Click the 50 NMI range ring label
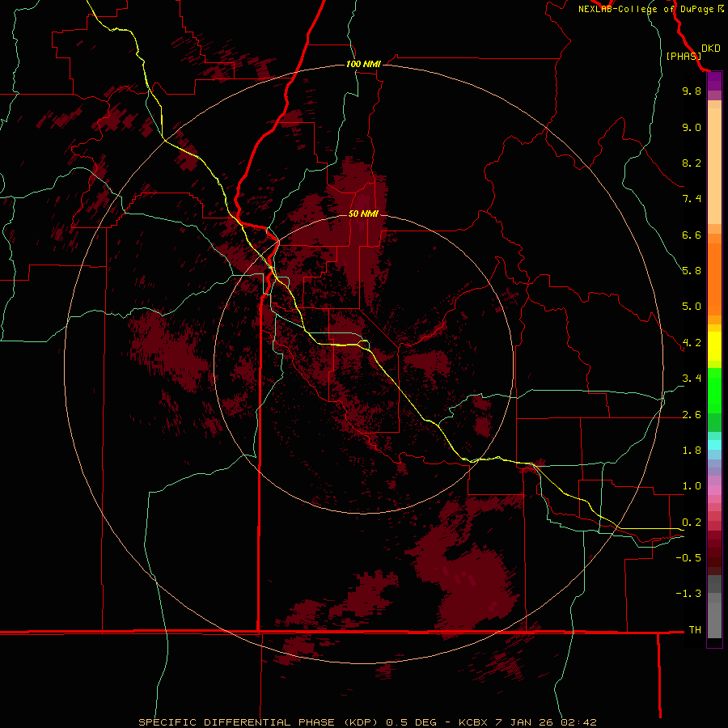 point(363,214)
